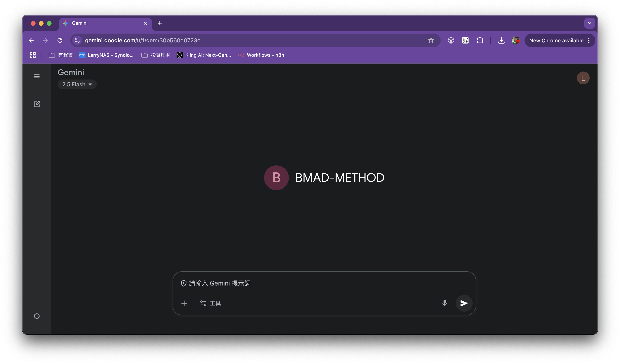Start a new chat with the compose icon
620x364 pixels.
pos(37,104)
